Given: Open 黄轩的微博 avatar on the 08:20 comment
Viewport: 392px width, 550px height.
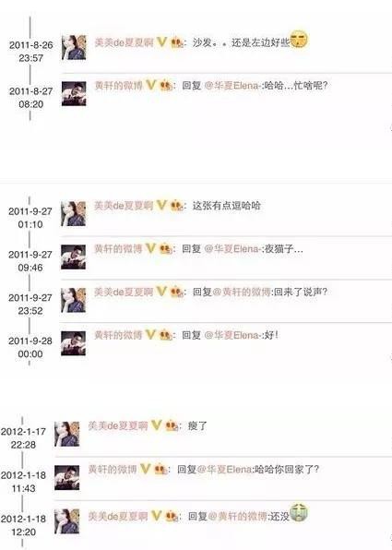Looking at the screenshot, I should coord(74,93).
